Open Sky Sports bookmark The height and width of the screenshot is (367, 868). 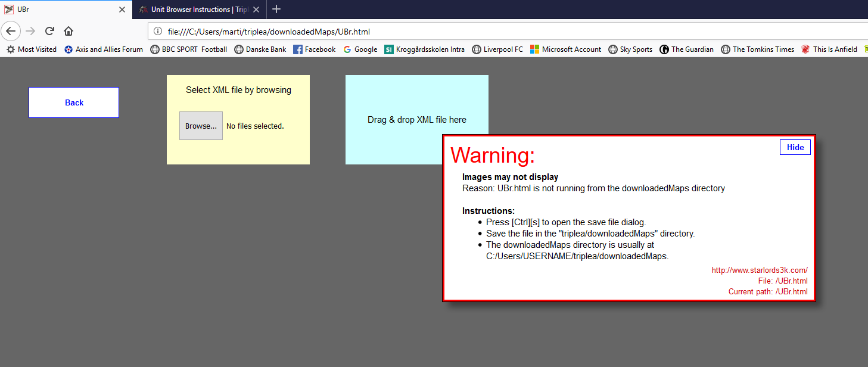coord(630,49)
